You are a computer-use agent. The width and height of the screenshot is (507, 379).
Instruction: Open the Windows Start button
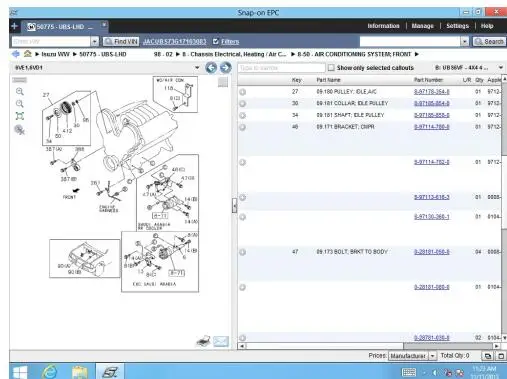click(x=19, y=372)
